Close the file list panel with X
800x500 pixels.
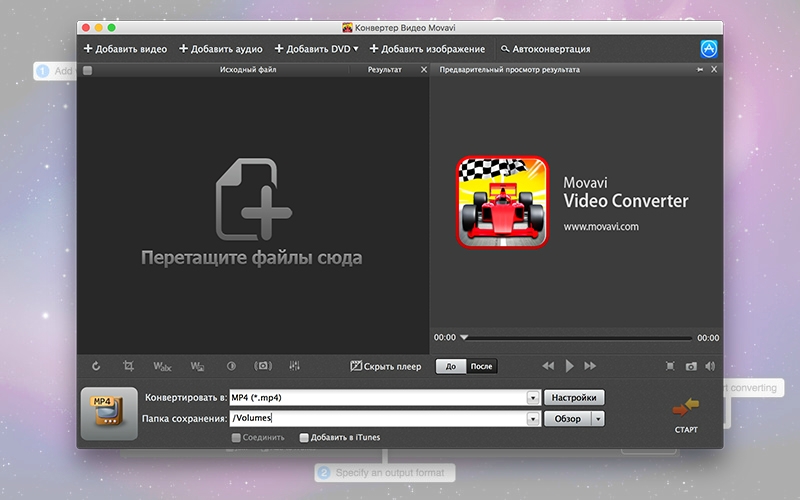[423, 69]
